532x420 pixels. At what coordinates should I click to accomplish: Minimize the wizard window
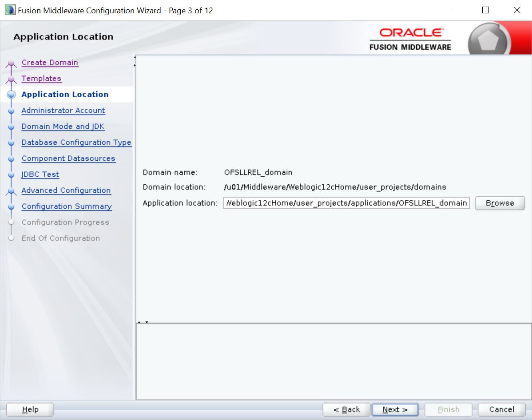pos(455,10)
